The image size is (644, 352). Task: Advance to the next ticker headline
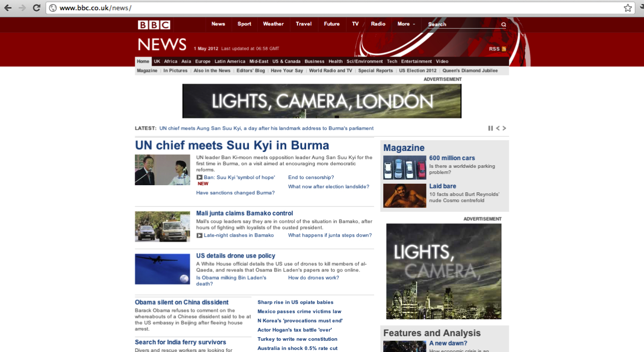tap(504, 128)
